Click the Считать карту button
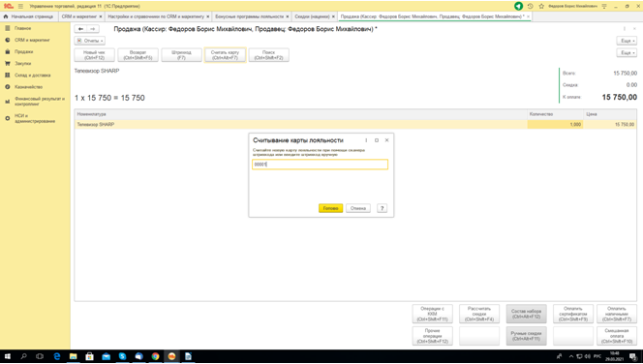The height and width of the screenshot is (364, 643). [x=225, y=55]
